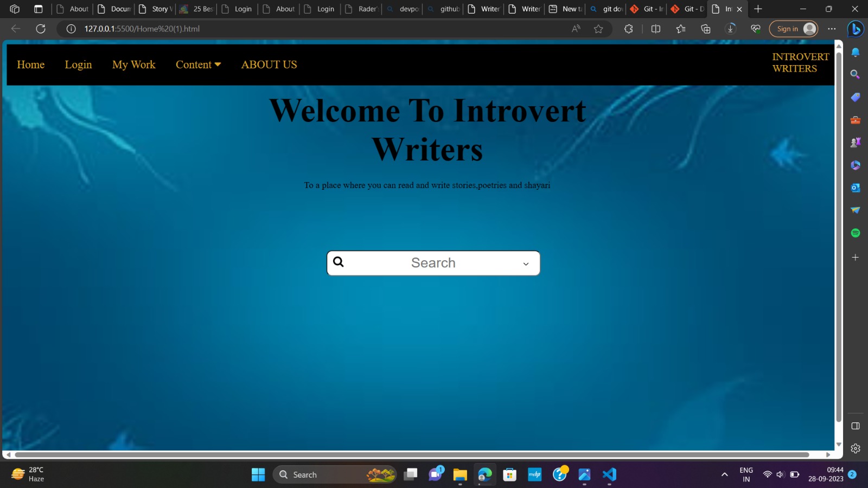The image size is (868, 488).
Task: Add a sidebar app with the plus icon
Action: coord(856,257)
